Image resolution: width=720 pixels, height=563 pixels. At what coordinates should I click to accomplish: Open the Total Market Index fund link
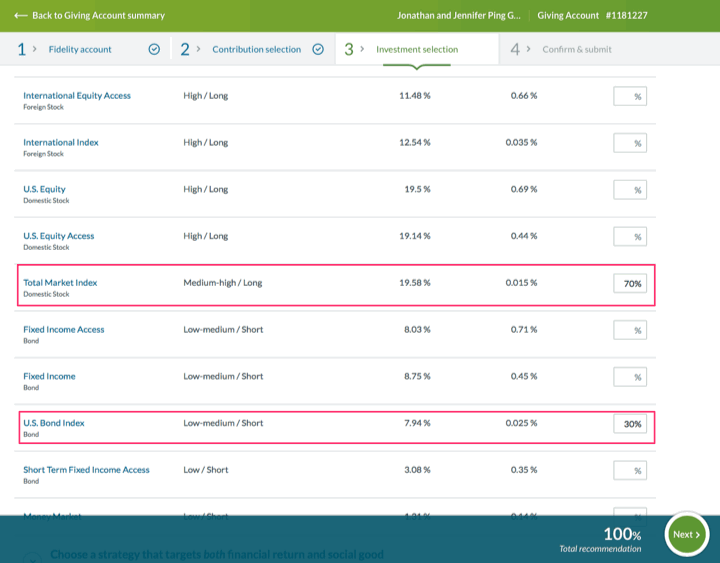tap(63, 283)
